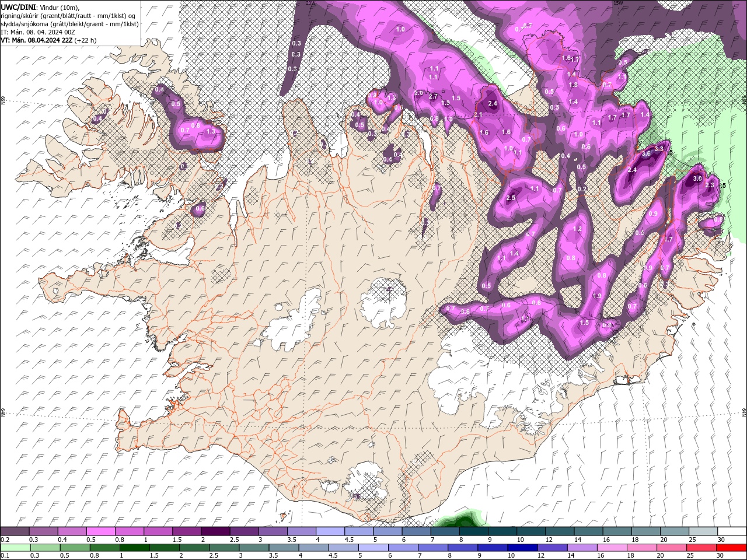The image size is (747, 560).
Task: Click the 'VT: Mán. 08.04.2024 22Z' valid time
Action: (36, 40)
